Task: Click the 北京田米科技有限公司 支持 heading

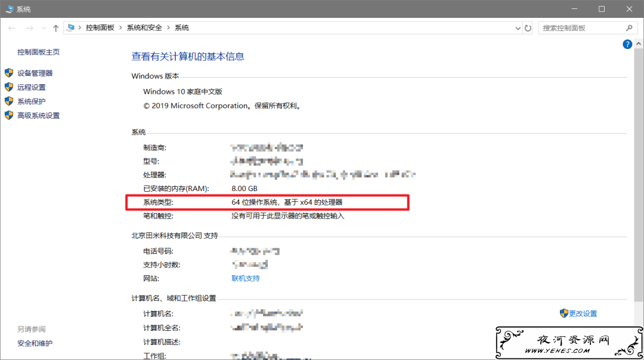Action: [x=175, y=235]
